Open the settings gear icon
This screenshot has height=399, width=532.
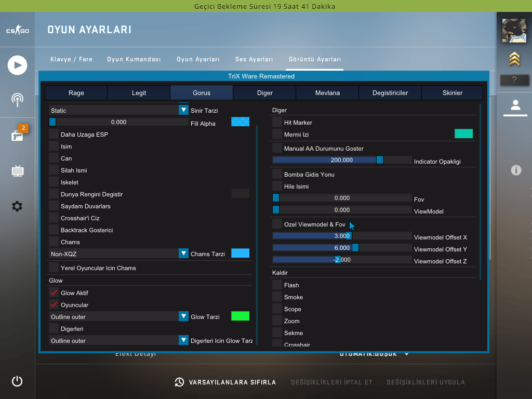(17, 206)
